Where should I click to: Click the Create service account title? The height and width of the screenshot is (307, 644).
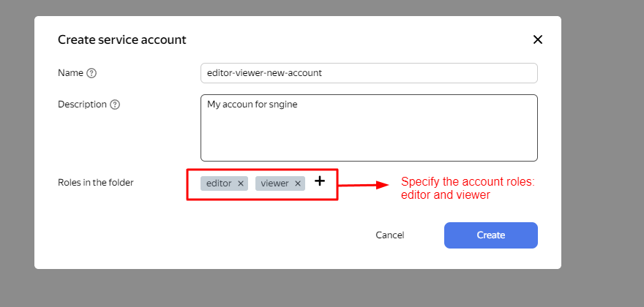tap(121, 39)
